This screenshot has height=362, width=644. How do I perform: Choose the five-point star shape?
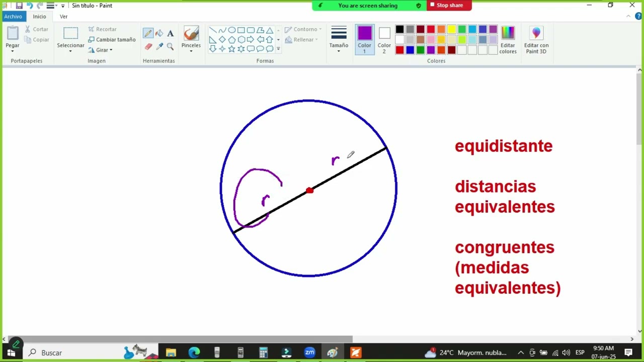click(231, 49)
